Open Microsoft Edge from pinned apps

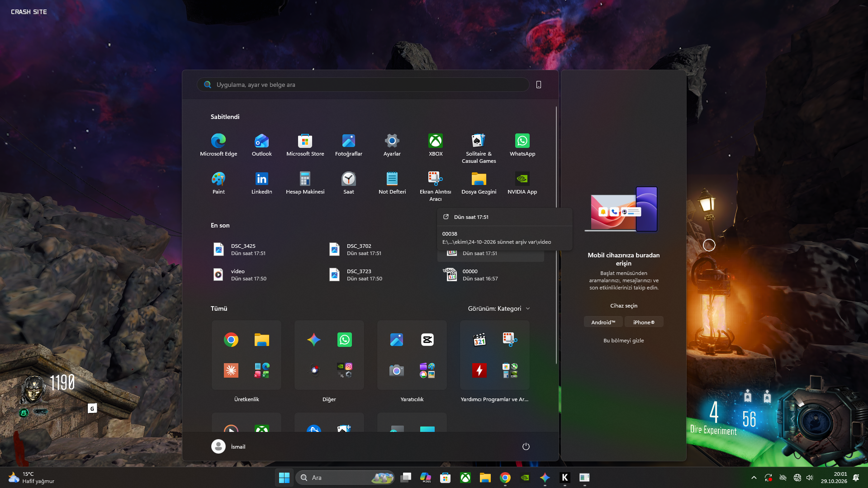coord(218,145)
